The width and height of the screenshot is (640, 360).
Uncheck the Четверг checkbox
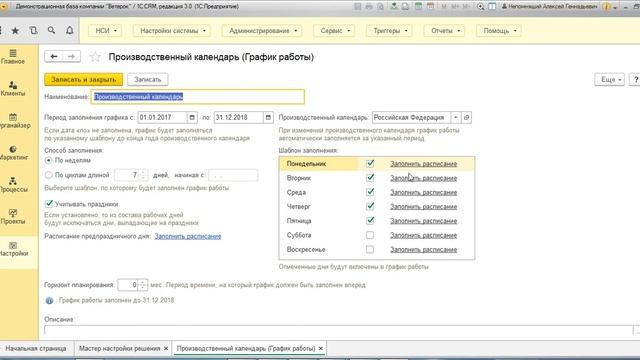click(x=370, y=207)
